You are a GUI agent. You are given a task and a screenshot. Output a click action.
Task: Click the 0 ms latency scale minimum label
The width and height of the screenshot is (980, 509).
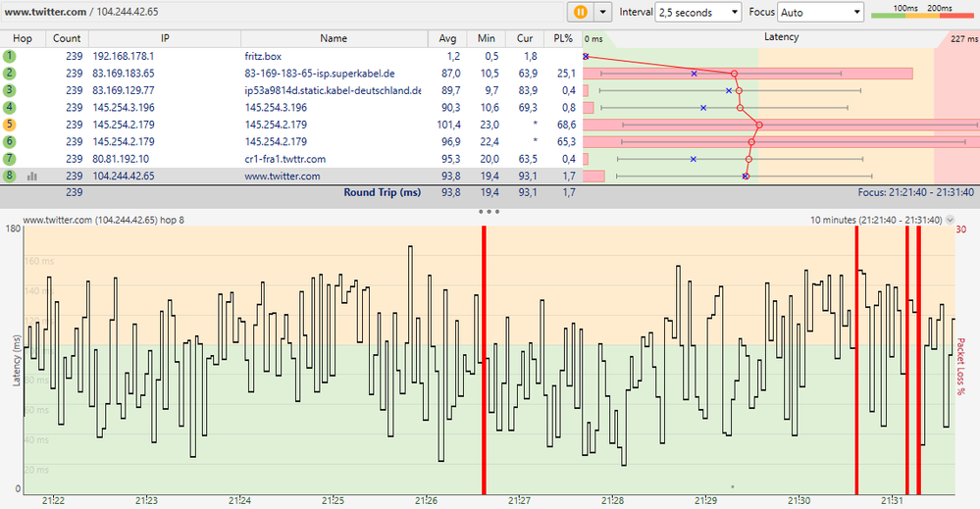(593, 38)
